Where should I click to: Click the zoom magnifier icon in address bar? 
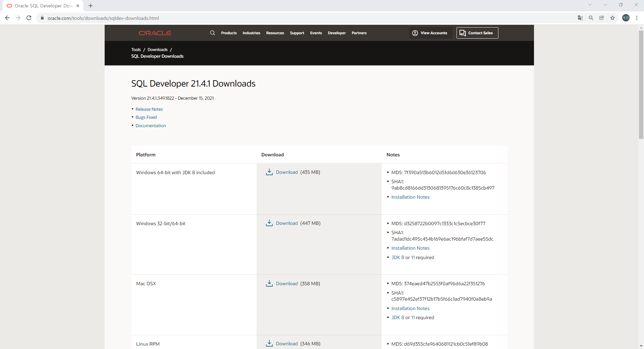(591, 18)
